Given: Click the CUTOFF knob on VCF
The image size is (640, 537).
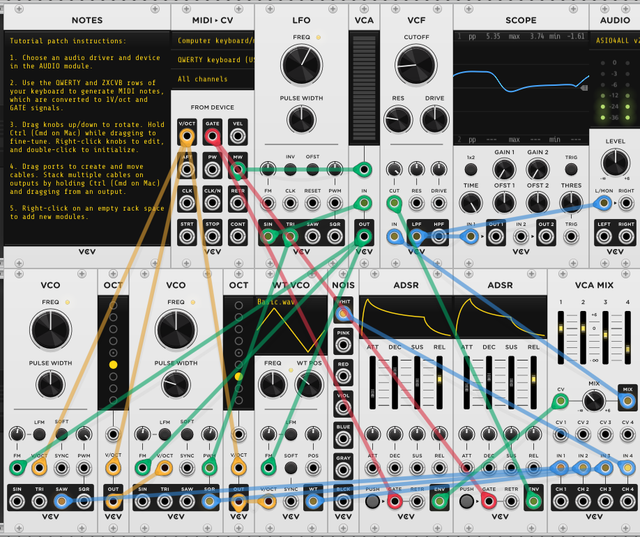Looking at the screenshot, I should (416, 64).
